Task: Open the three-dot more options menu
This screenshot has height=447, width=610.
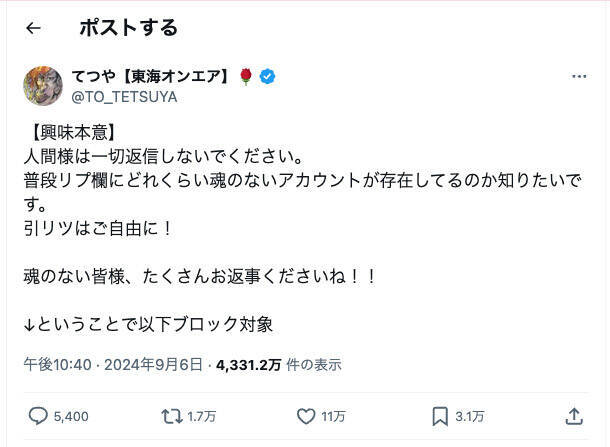Action: (579, 77)
